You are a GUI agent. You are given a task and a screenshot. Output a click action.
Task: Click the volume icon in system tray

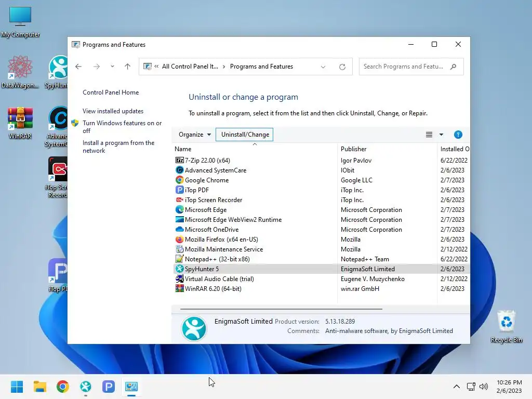click(x=484, y=387)
